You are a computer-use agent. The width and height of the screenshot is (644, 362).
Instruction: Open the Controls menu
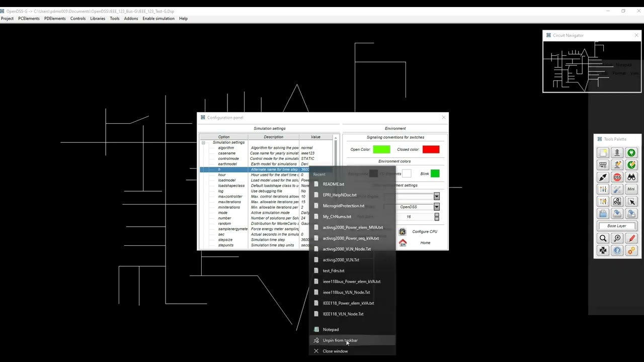coord(78,19)
